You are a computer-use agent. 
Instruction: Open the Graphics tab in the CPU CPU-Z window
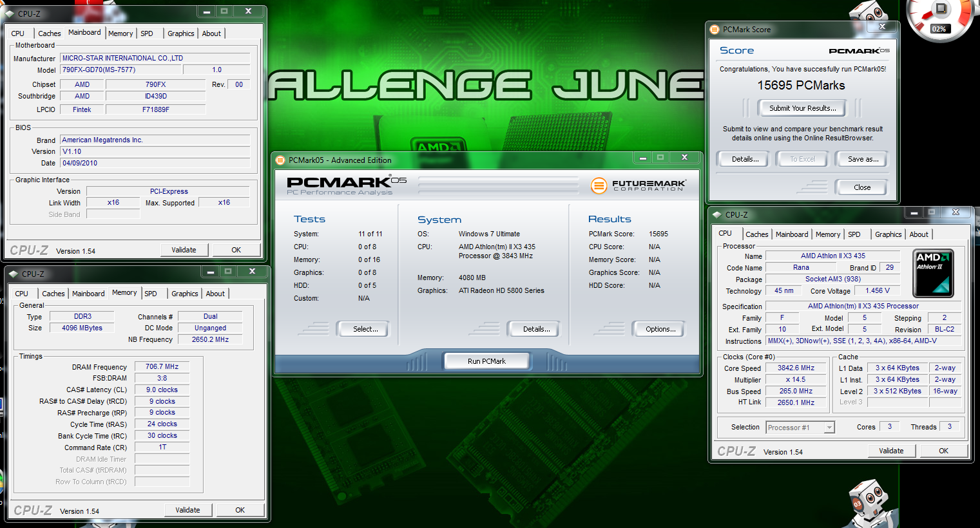click(x=888, y=234)
